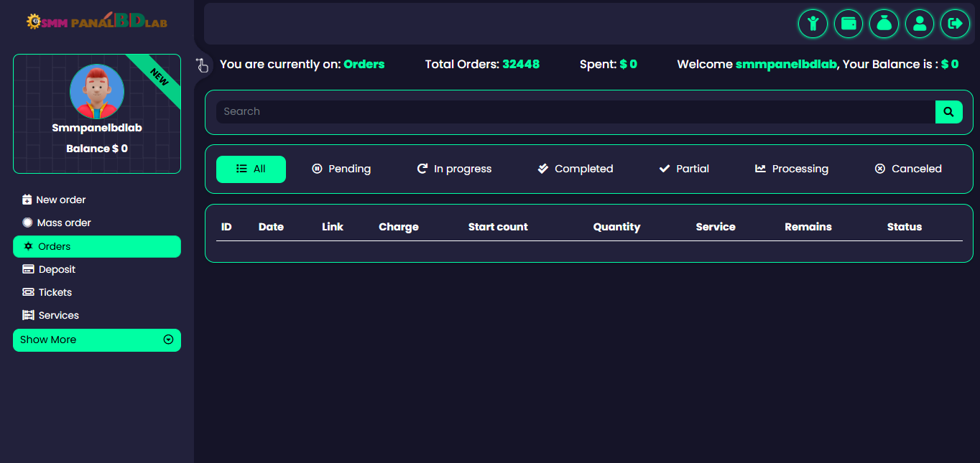The image size is (980, 463).
Task: Click the user avatar profile picture
Action: coord(97,92)
